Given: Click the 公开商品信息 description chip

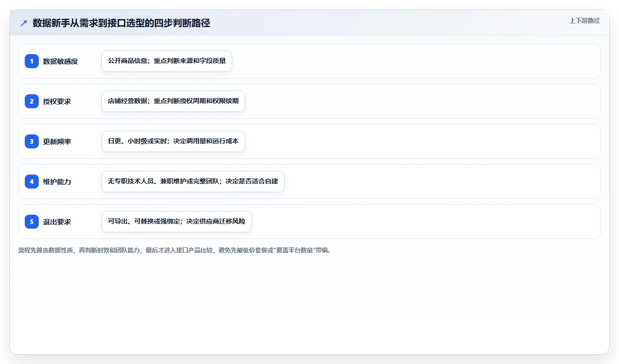Looking at the screenshot, I should tap(167, 61).
